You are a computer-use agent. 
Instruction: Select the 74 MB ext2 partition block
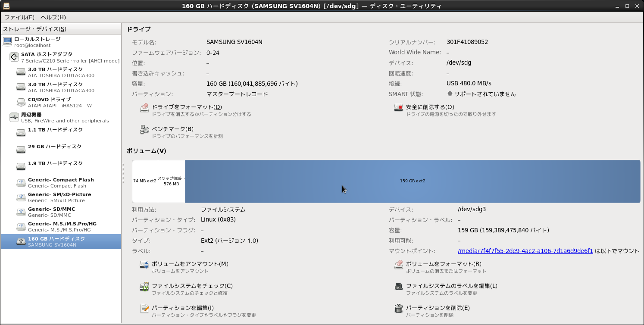coord(145,181)
